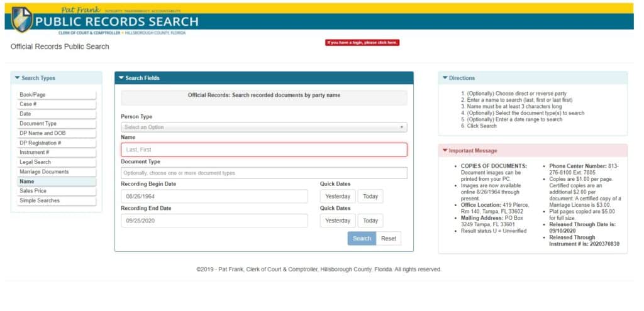This screenshot has width=644, height=311.
Task: Collapse the Directions panel
Action: click(532, 78)
